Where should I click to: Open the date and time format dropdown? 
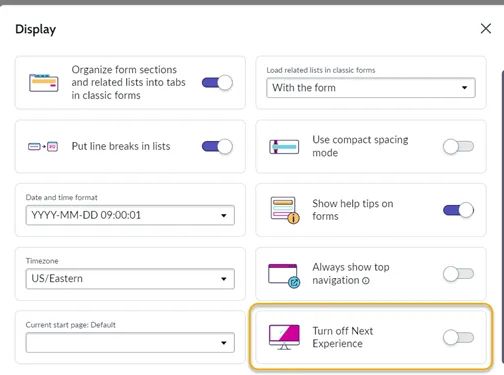(x=130, y=215)
